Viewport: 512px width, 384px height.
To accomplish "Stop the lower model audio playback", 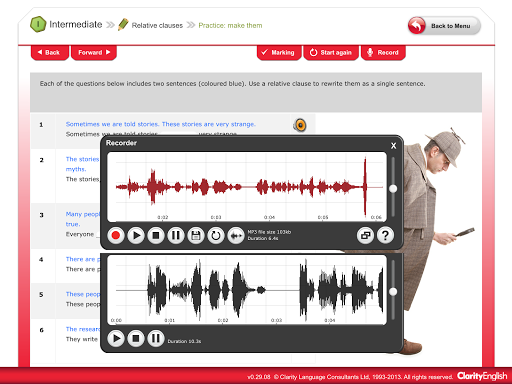I will [136, 338].
